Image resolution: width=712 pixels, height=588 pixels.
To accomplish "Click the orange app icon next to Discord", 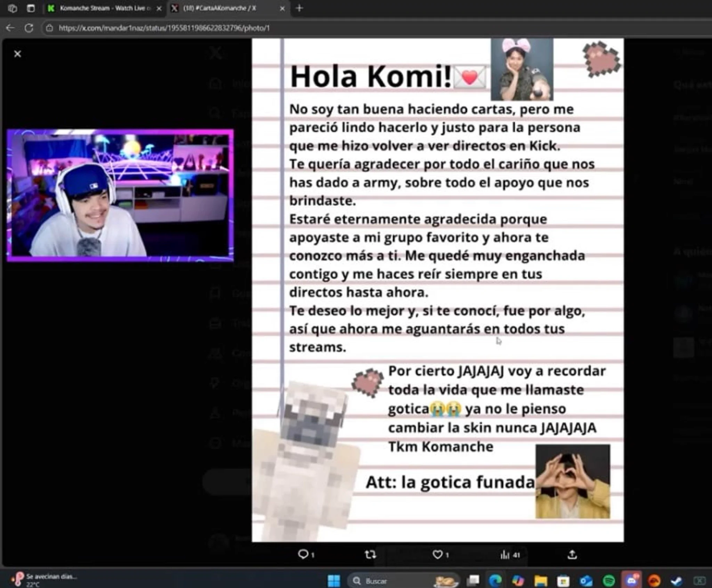I will (x=654, y=580).
